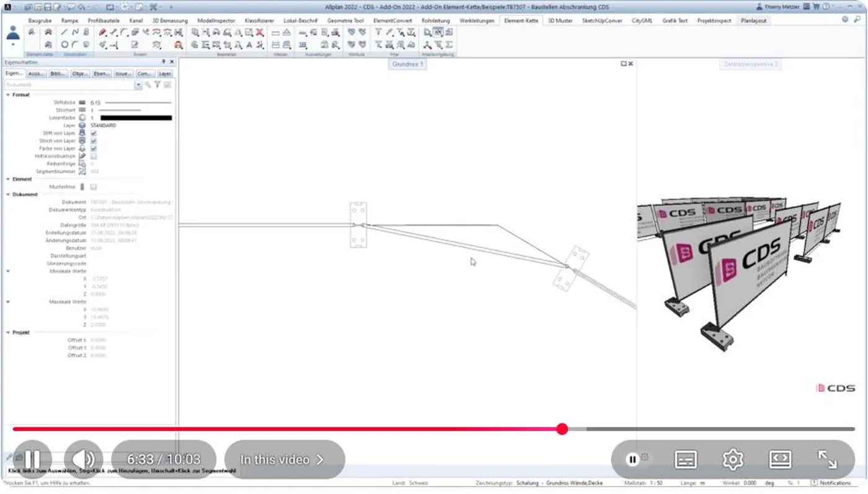868x494 pixels.
Task: Click the Grundriss 1 viewport title
Action: point(407,64)
